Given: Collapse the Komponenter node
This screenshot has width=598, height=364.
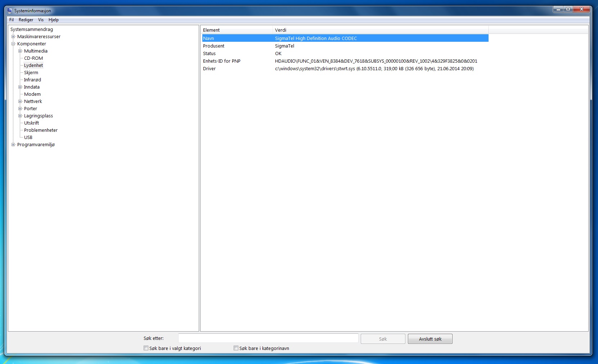Looking at the screenshot, I should (x=13, y=44).
